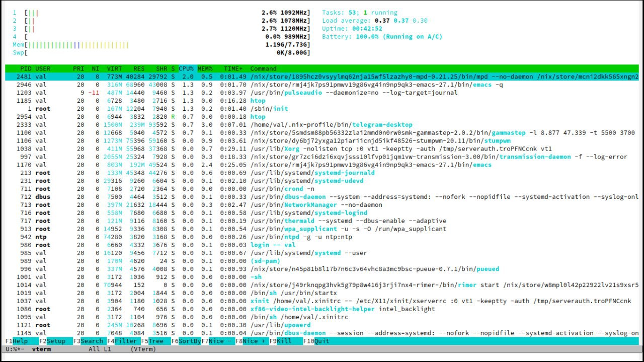Sort by the RES column header
This screenshot has width=644, height=362.
pos(139,68)
